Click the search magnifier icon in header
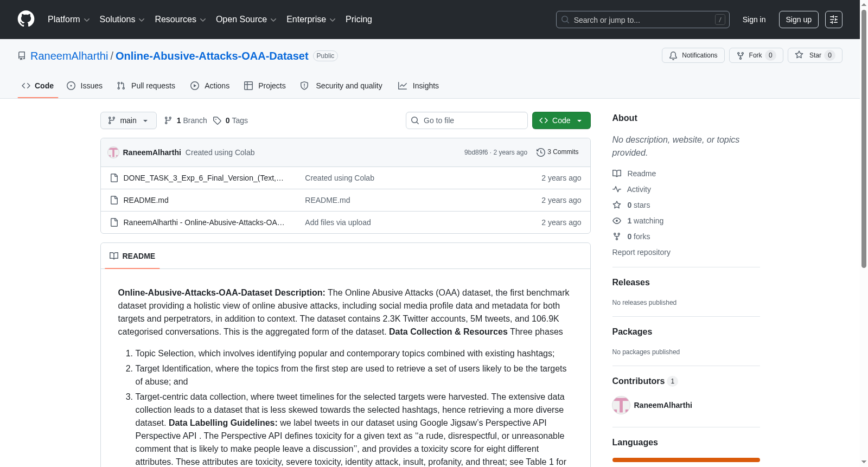Screen dimensions: 868x467 coord(565,20)
